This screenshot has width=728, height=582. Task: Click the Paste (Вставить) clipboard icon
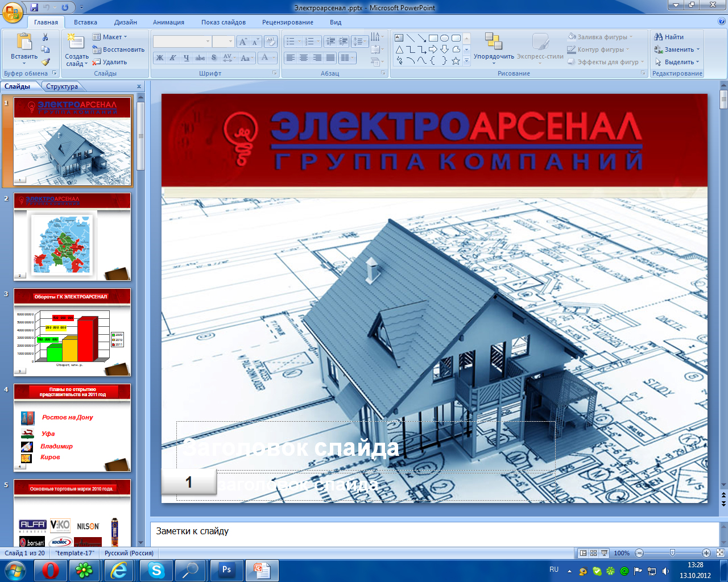[x=24, y=43]
